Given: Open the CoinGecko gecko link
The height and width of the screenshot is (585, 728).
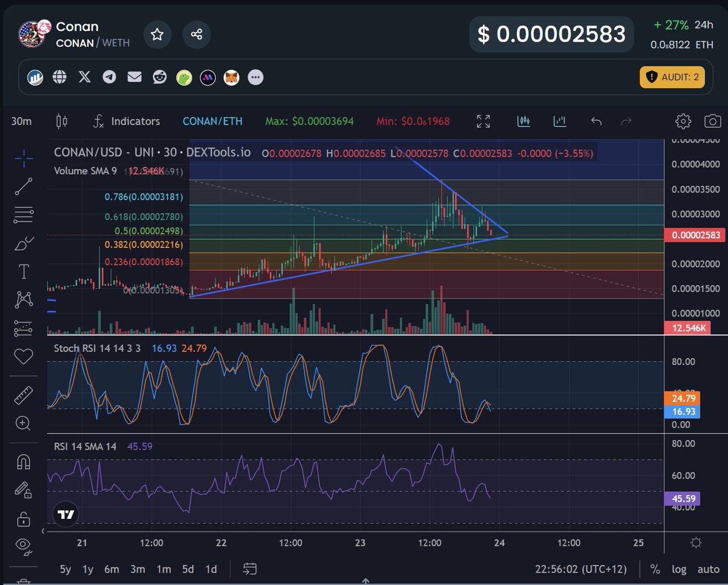Looking at the screenshot, I should pos(184,78).
